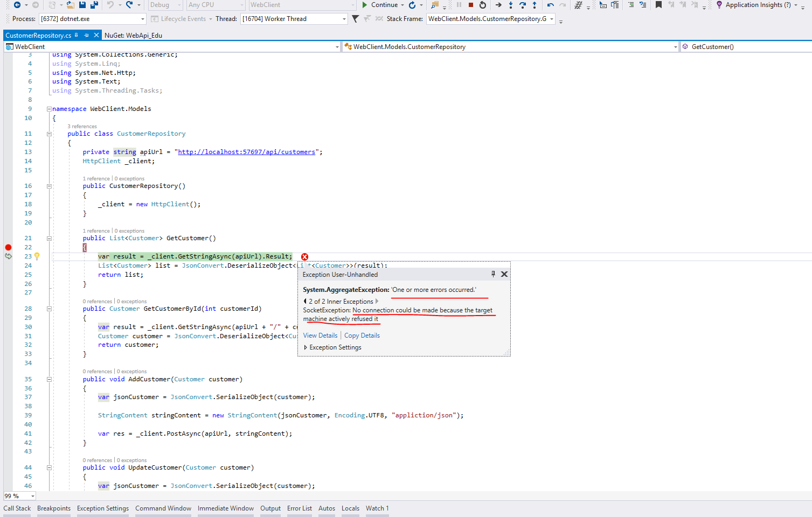The width and height of the screenshot is (812, 517).
Task: Click the View Details link
Action: tap(320, 336)
